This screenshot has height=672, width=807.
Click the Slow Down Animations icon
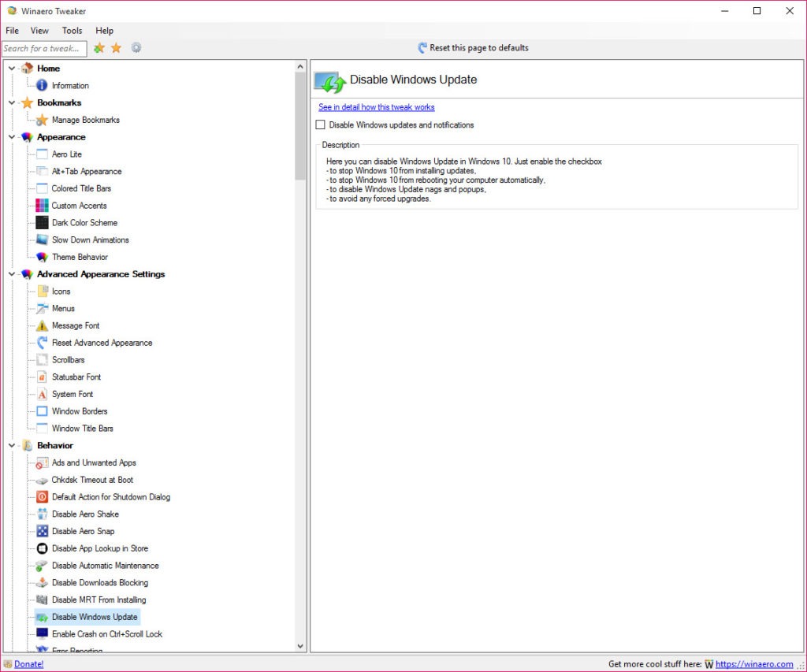tap(42, 239)
